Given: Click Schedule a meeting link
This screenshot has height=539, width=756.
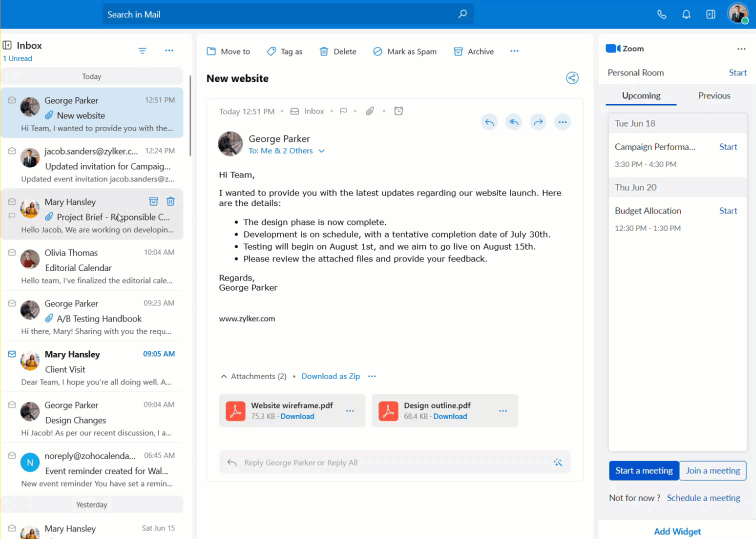Looking at the screenshot, I should (x=703, y=498).
